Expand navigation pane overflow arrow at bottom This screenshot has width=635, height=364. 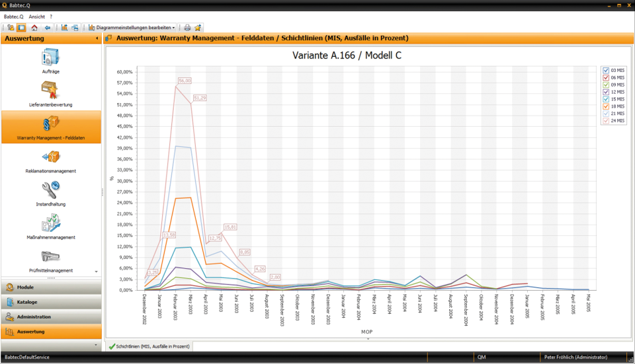96,345
